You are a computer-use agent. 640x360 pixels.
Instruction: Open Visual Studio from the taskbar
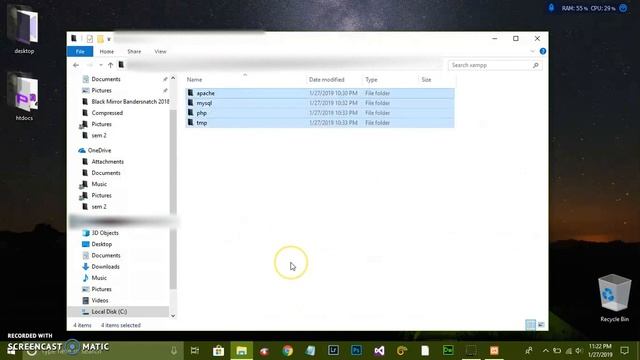coord(379,350)
